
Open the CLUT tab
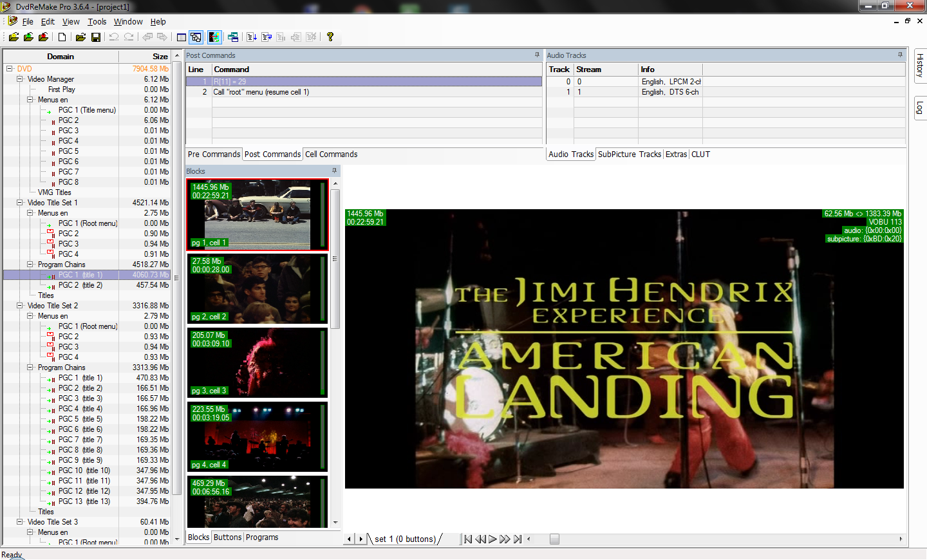(x=700, y=154)
